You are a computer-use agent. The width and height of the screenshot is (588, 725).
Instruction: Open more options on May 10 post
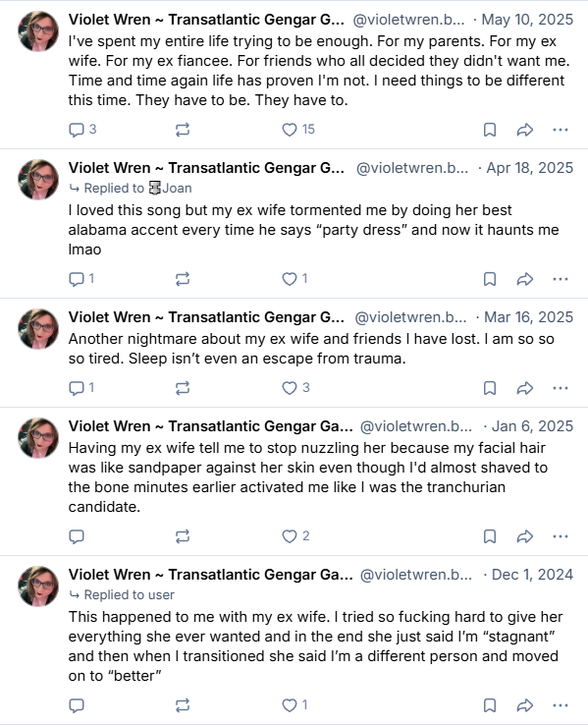pos(561,130)
